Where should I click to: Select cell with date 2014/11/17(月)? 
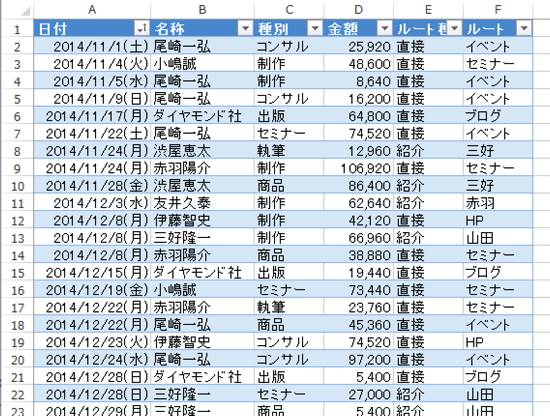(x=92, y=116)
